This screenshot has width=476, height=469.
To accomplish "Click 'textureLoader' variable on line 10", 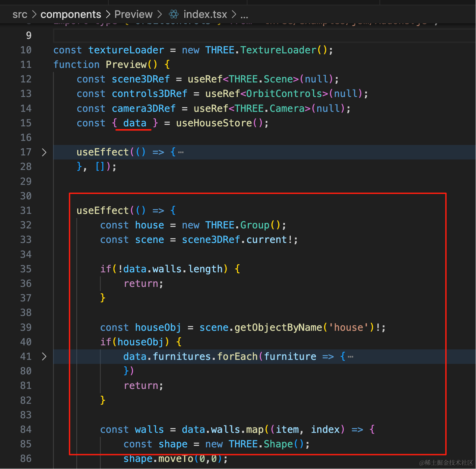I will 126,50.
